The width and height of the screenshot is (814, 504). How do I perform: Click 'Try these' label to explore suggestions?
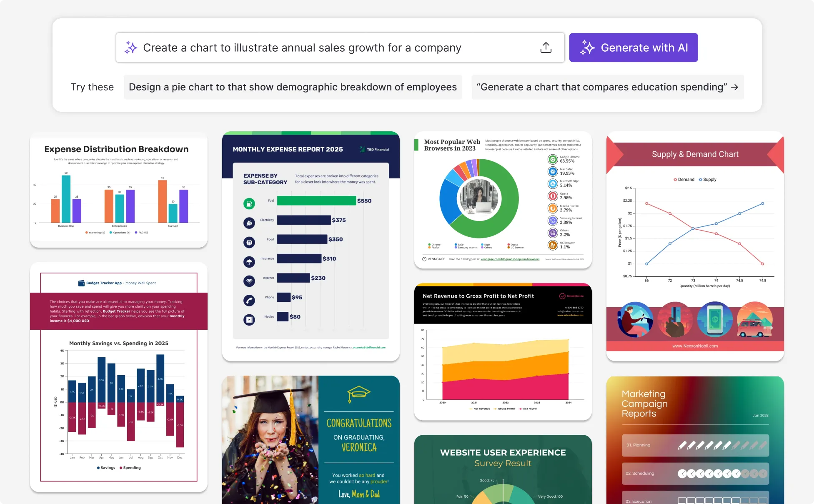tap(91, 87)
